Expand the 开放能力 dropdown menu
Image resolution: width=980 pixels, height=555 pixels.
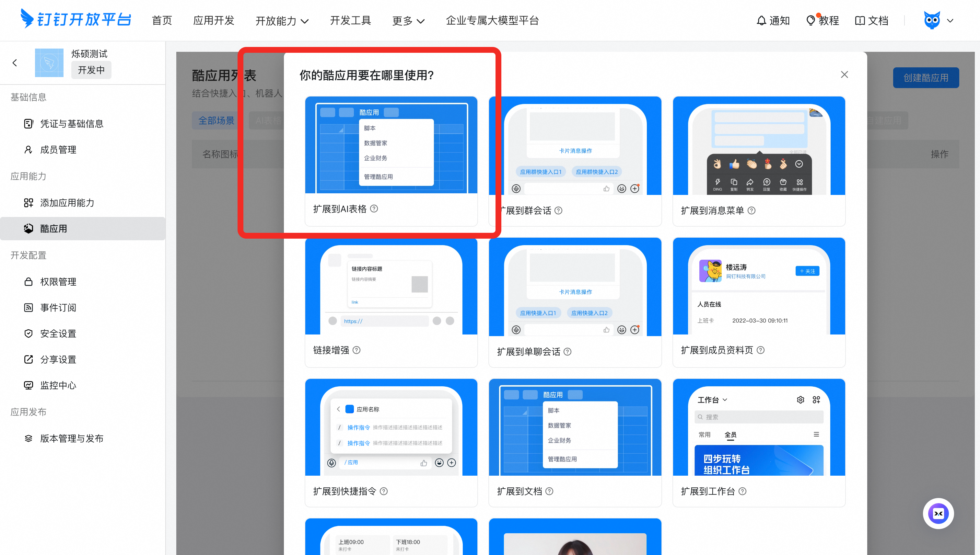coord(282,21)
